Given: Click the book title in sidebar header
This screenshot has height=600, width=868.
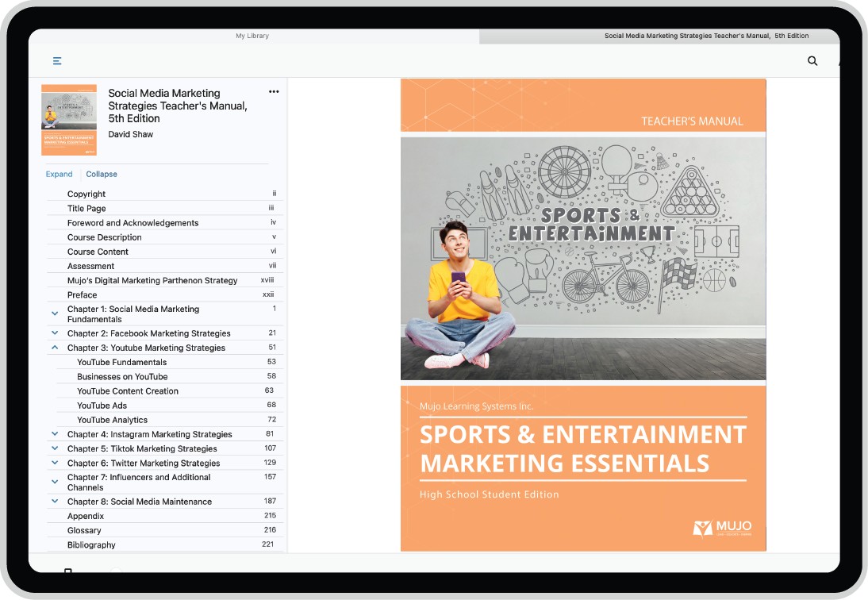Looking at the screenshot, I should (178, 106).
